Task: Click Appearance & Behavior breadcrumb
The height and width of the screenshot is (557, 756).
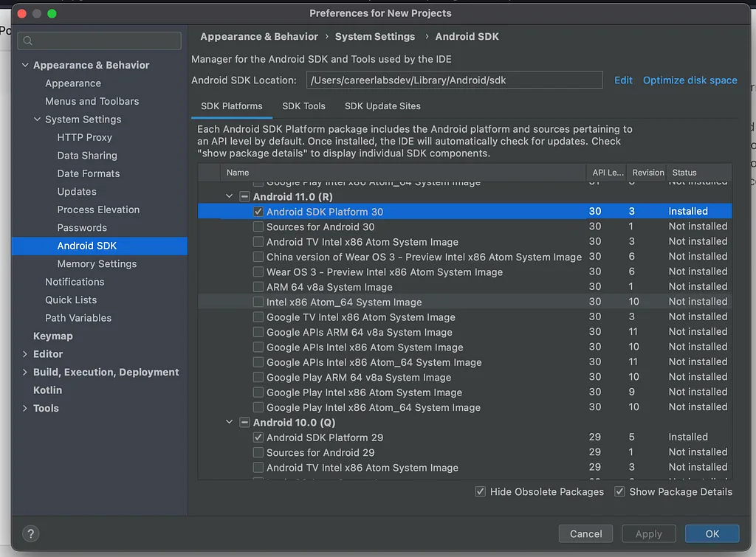Action: 259,37
